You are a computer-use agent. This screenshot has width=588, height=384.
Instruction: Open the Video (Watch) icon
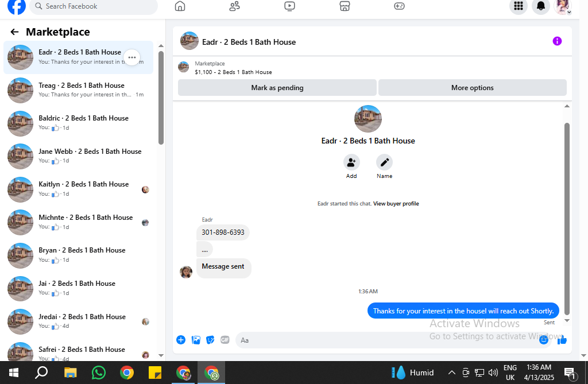(289, 6)
